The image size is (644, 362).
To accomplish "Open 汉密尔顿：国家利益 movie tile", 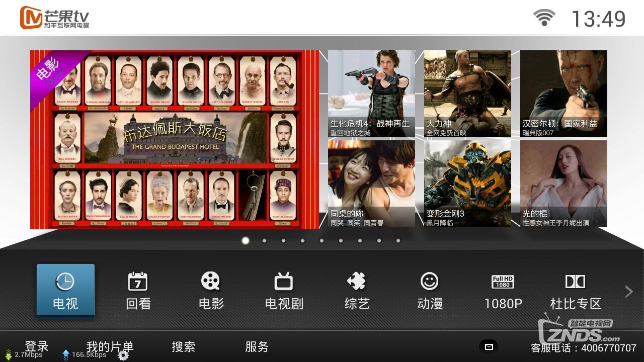I will [x=563, y=94].
